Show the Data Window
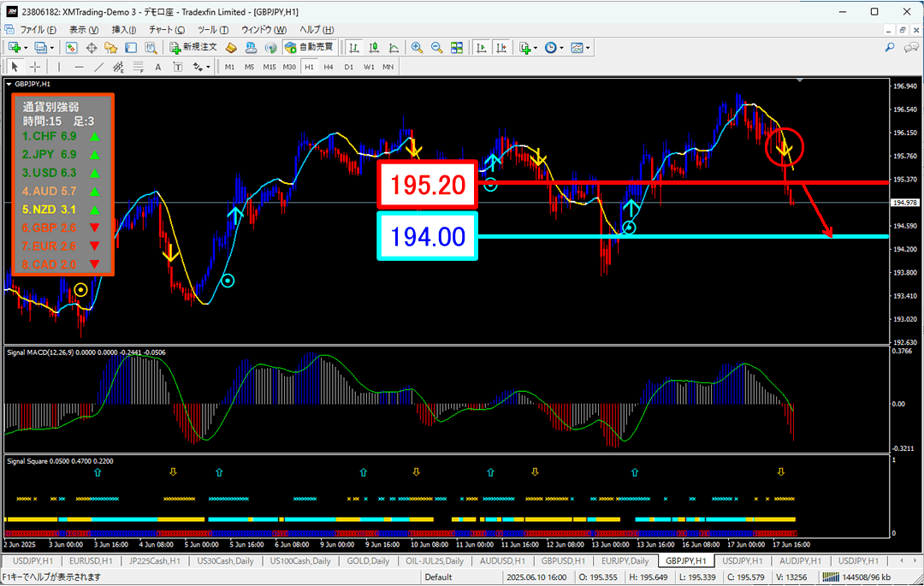 pos(92,48)
